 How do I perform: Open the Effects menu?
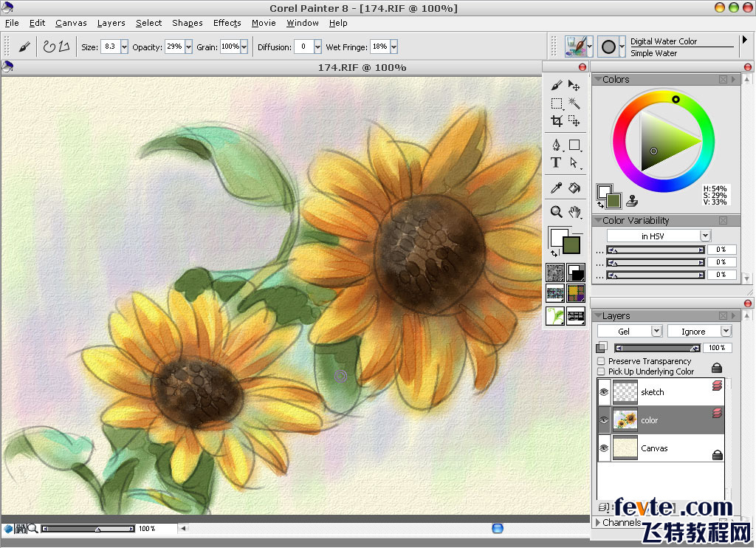pos(227,23)
